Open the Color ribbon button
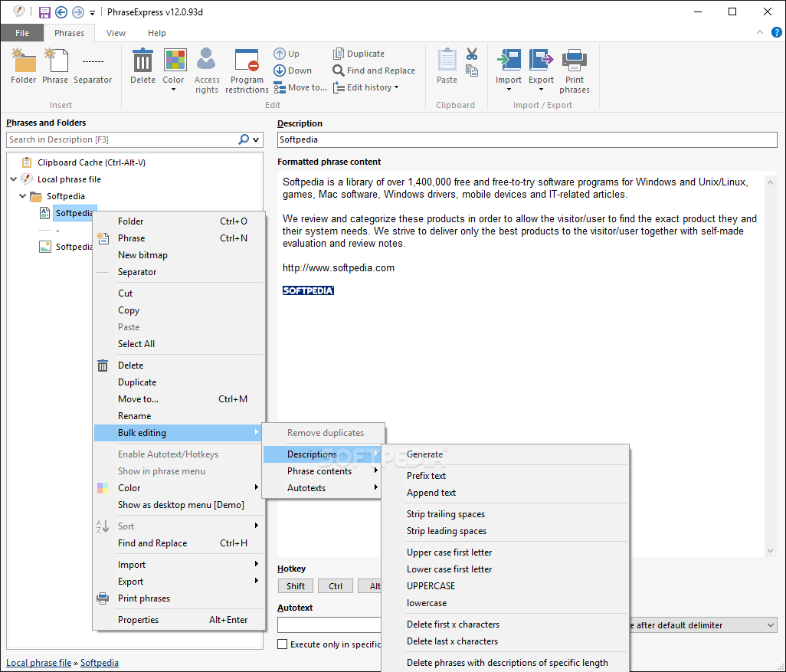 (173, 69)
